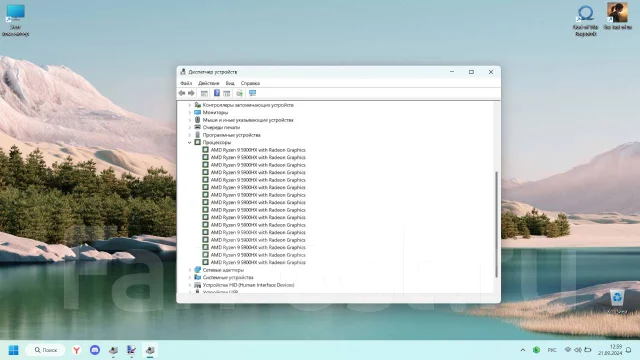The width and height of the screenshot is (640, 360).
Task: Toggle the console tree toolbar icon
Action: [204, 93]
